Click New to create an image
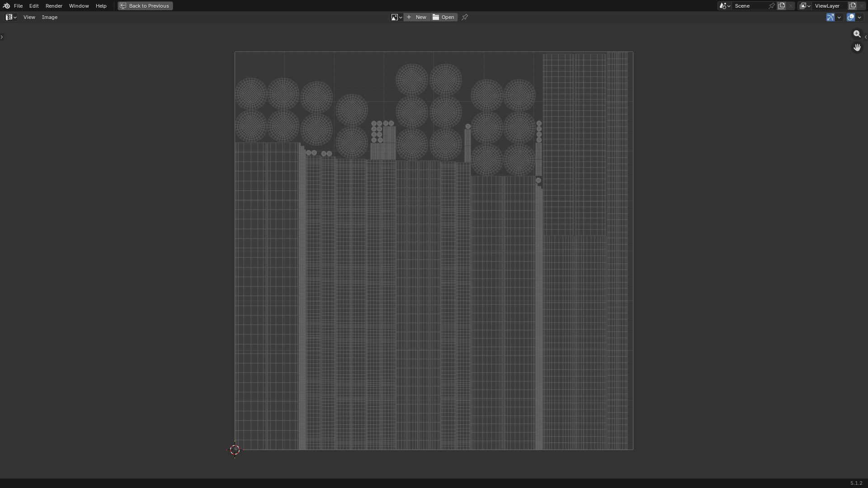 (416, 17)
